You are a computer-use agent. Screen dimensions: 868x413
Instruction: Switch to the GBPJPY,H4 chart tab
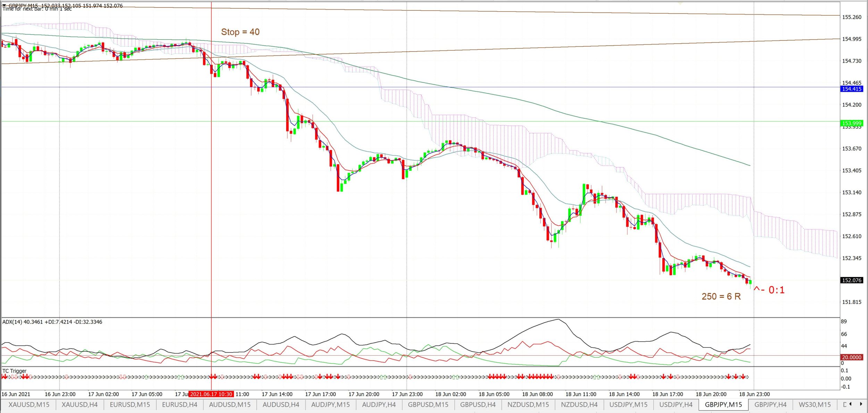(770, 405)
